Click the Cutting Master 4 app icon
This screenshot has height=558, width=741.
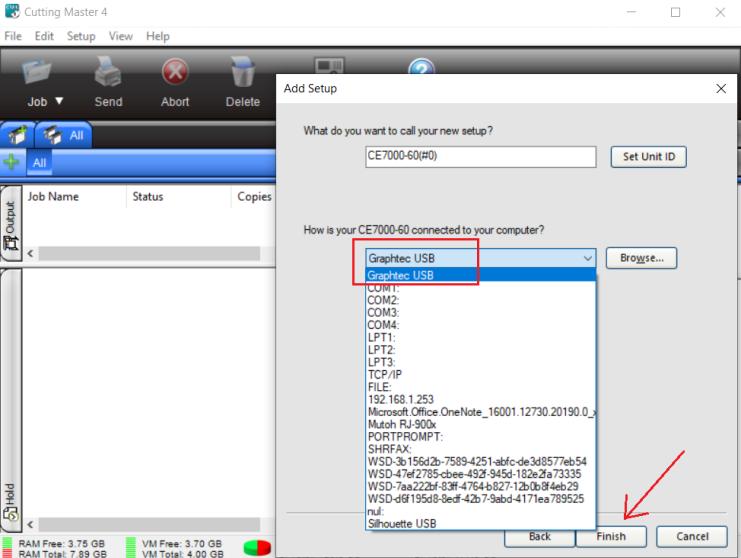point(12,11)
